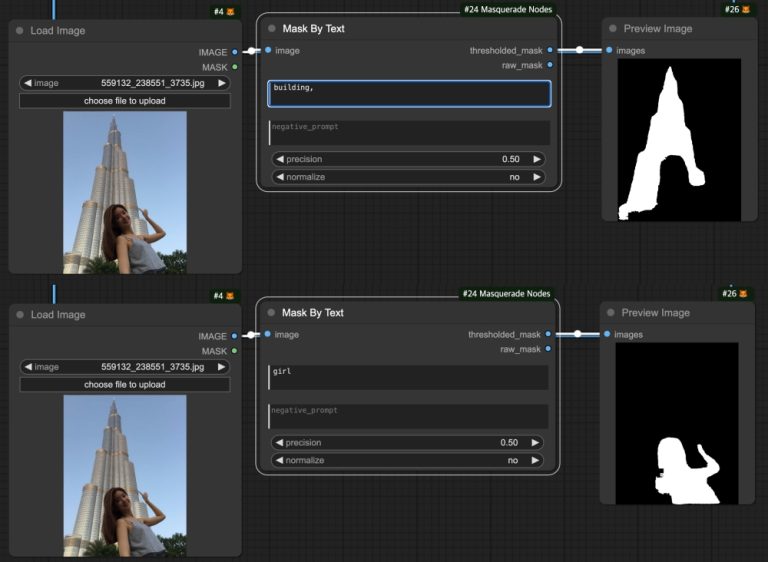Click link midpoint dot leaving 'building' mask node
The height and width of the screenshot is (562, 768).
[x=579, y=50]
